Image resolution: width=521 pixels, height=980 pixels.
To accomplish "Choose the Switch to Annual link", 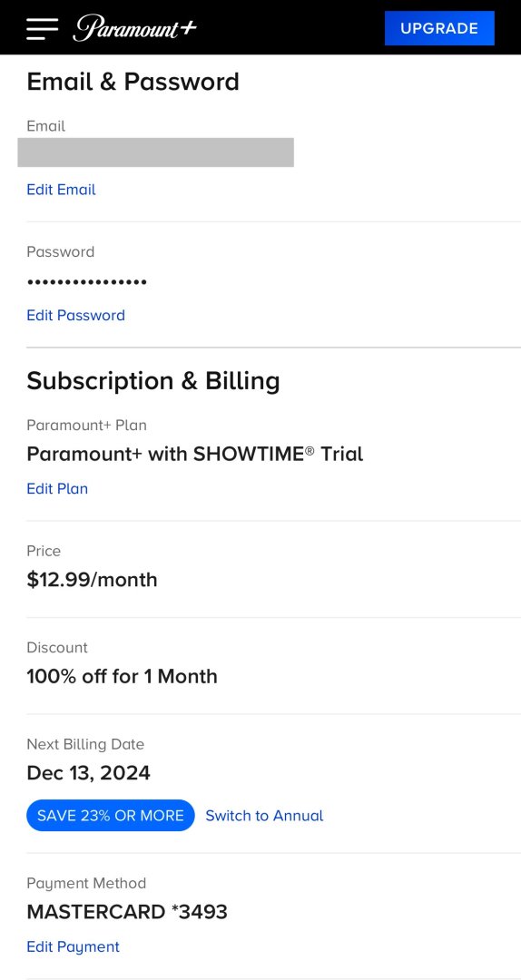I will click(264, 816).
